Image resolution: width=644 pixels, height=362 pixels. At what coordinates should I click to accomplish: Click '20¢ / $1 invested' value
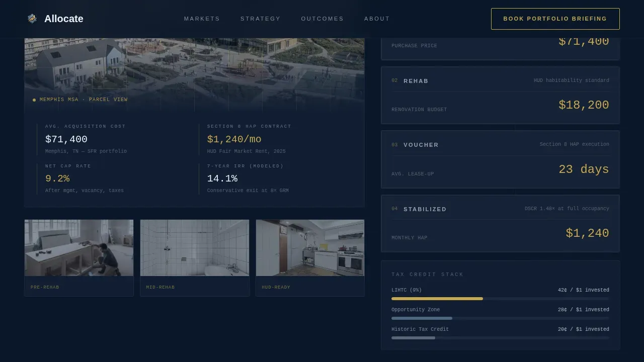pyautogui.click(x=584, y=329)
